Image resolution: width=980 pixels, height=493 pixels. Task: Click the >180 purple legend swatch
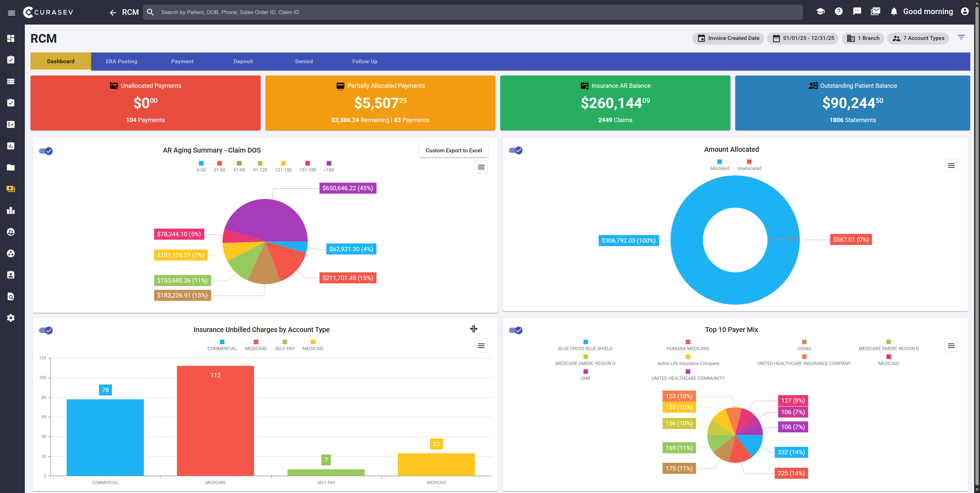329,163
